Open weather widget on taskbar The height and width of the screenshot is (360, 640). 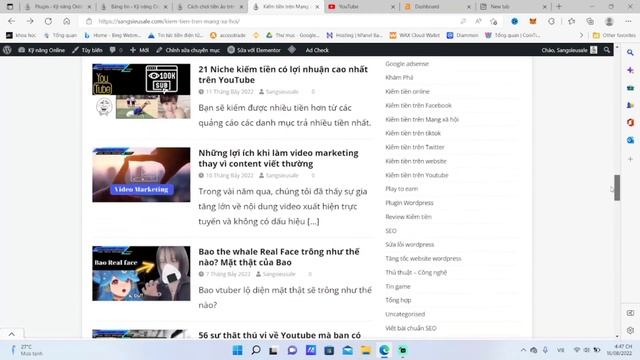point(27,350)
